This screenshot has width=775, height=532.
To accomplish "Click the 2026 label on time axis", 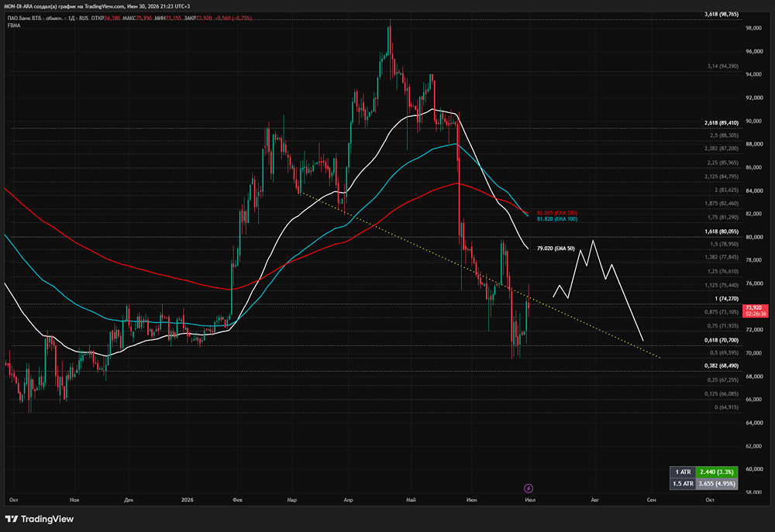I will click(188, 500).
